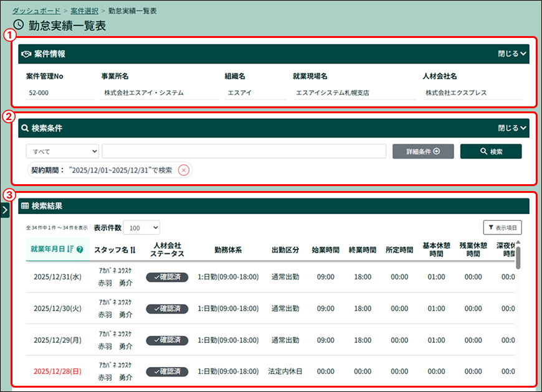Click the 確認済 badge for 2025/12/28 row
542x392 pixels.
pos(168,371)
